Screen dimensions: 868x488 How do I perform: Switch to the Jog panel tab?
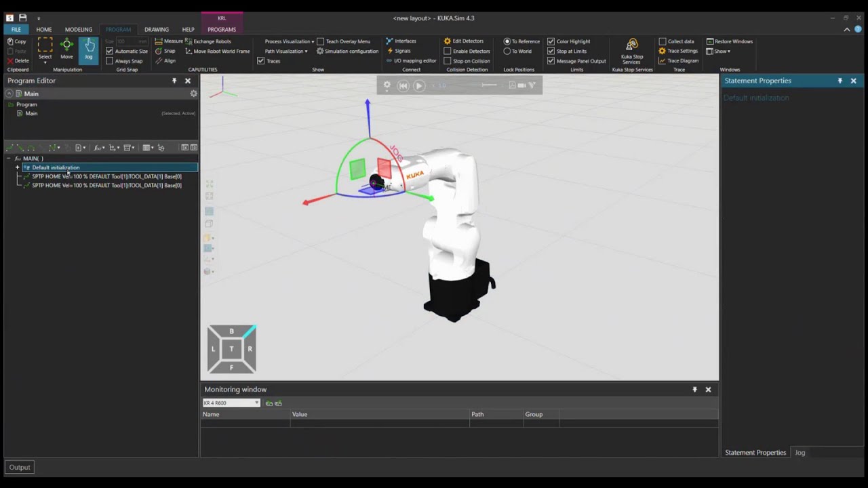tap(800, 453)
